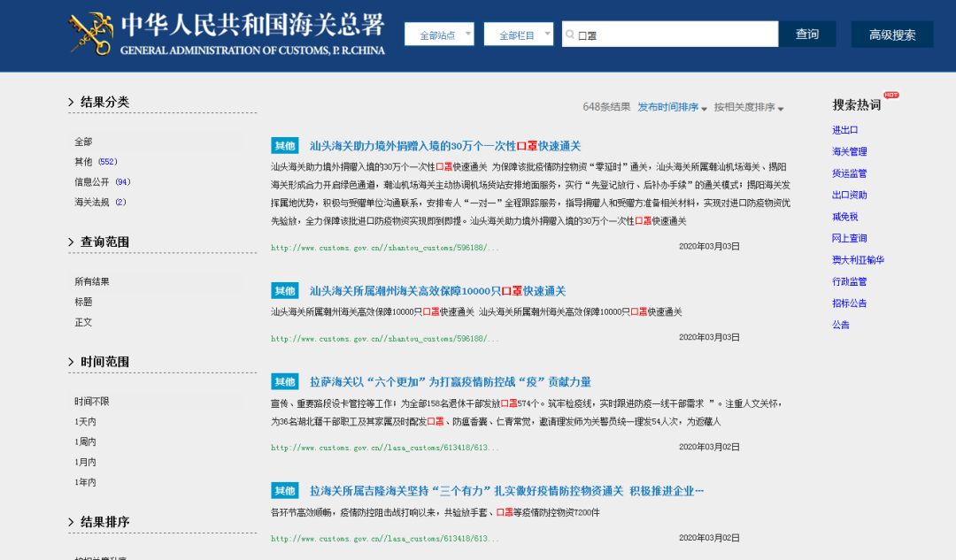Image resolution: width=956 pixels, height=560 pixels.
Task: Click the 其他 tag on the 吉隆海关 result
Action: 285,490
